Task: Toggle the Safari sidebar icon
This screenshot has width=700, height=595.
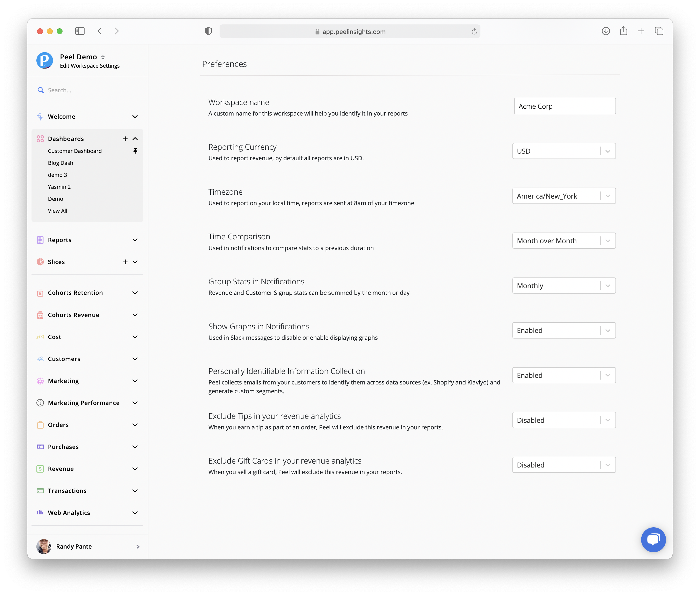Action: click(80, 31)
